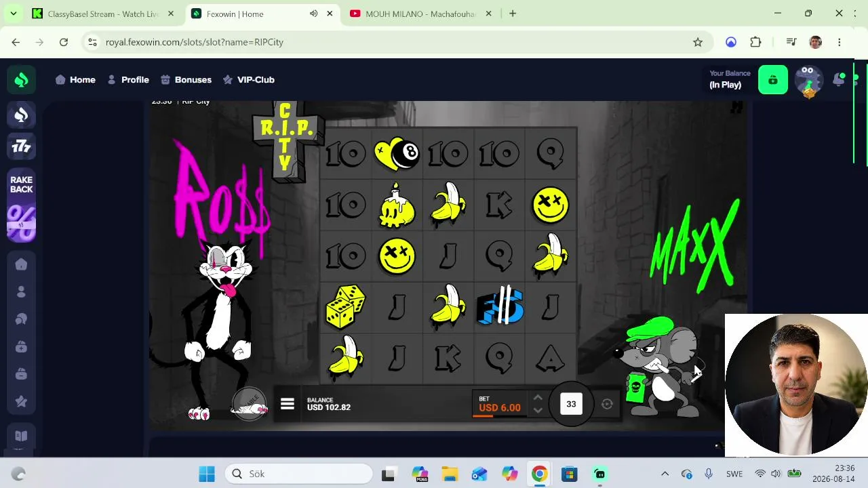Open the SWE language input selector
This screenshot has width=868, height=488.
tap(734, 474)
